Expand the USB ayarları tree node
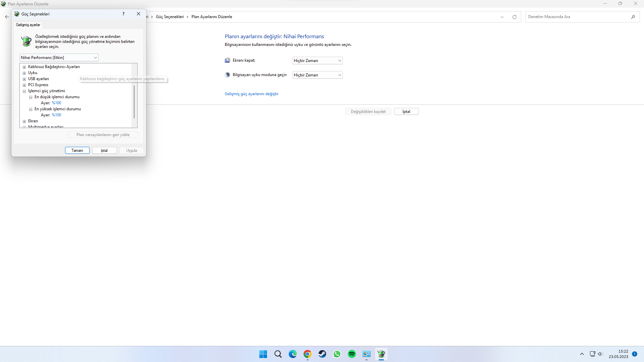This screenshot has width=644, height=362. (24, 79)
